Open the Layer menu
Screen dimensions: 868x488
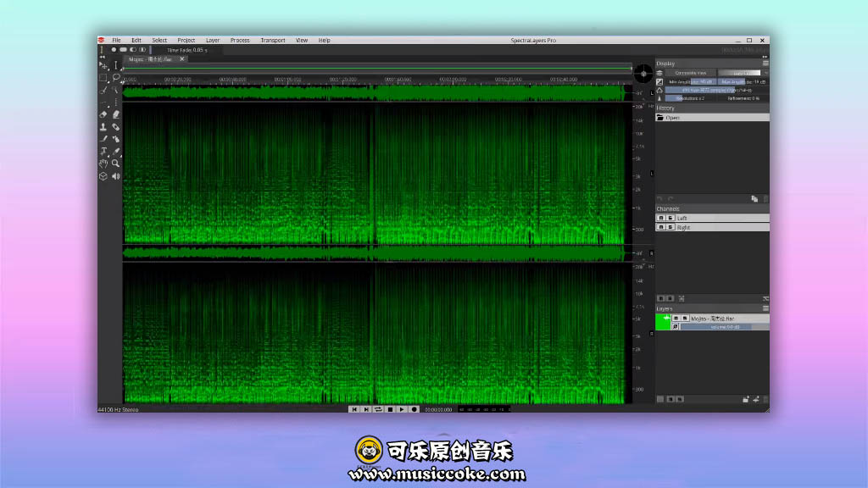tap(213, 41)
